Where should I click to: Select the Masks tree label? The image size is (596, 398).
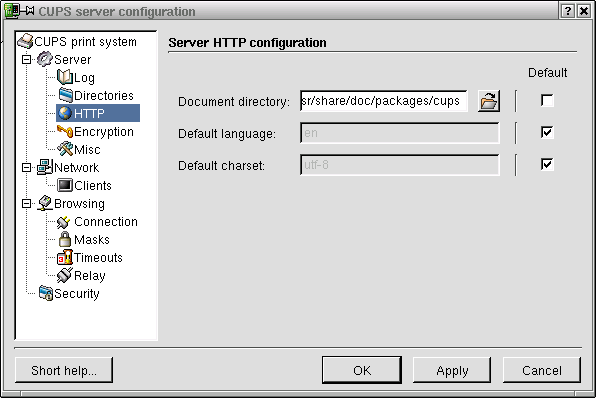point(92,239)
